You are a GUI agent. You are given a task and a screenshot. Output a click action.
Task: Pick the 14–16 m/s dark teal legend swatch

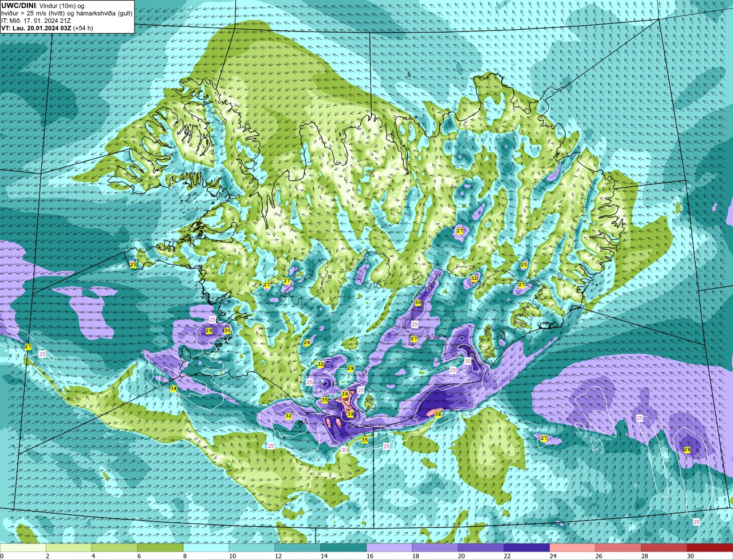344,547
